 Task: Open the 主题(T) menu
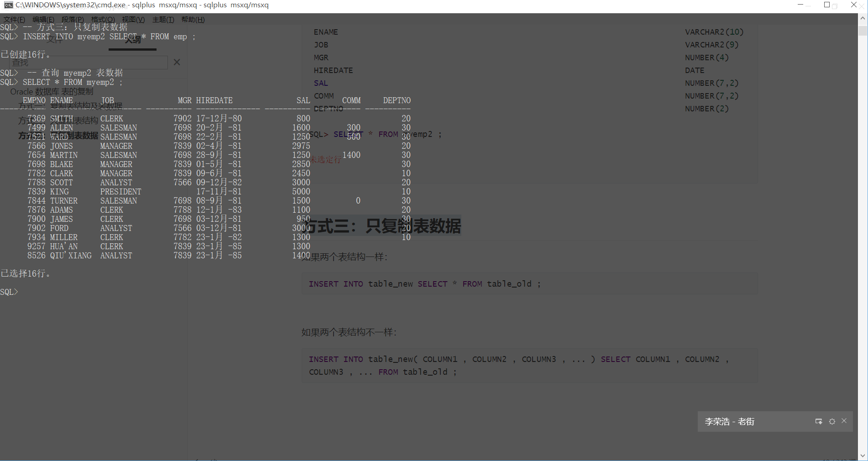tap(162, 19)
